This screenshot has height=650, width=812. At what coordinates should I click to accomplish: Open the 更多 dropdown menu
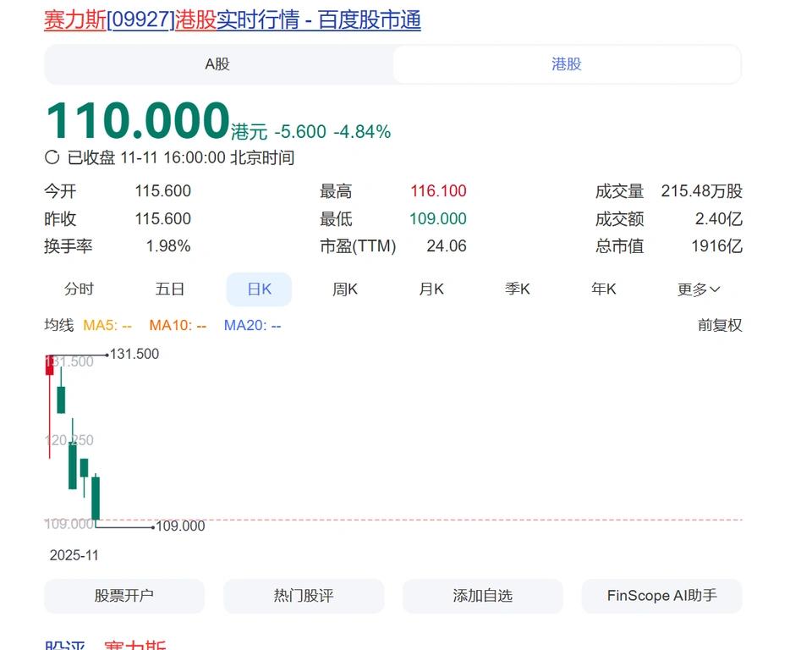(x=698, y=289)
